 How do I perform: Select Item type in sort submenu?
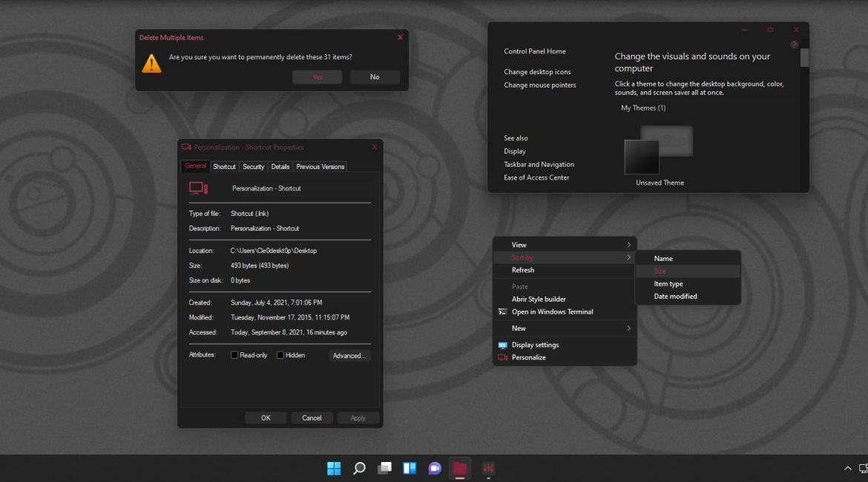pyautogui.click(x=668, y=284)
